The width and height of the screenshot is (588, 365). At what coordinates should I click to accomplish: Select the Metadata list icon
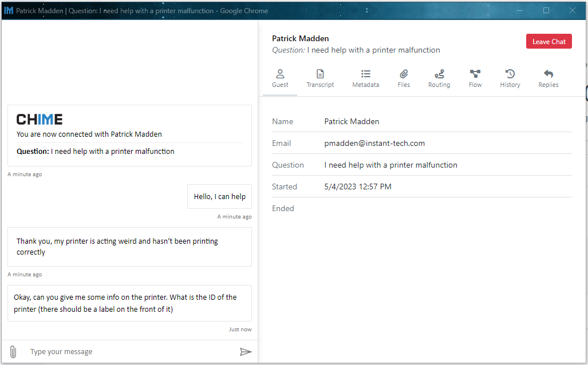coord(365,74)
